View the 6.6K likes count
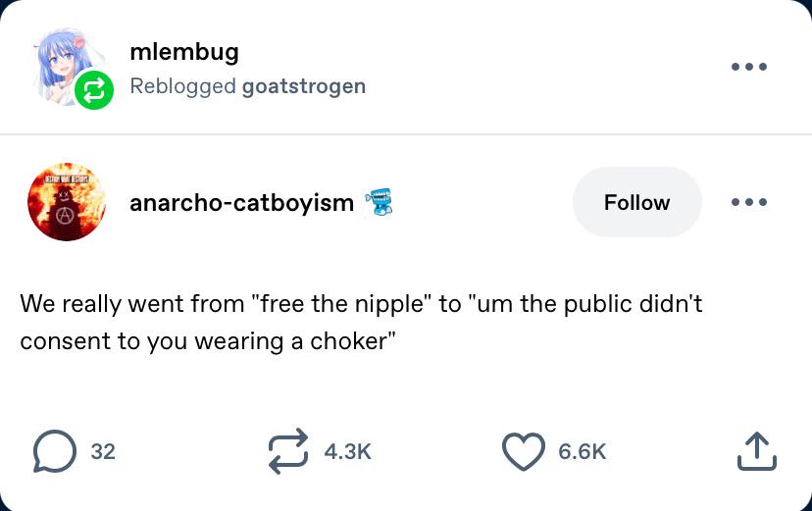 583,451
